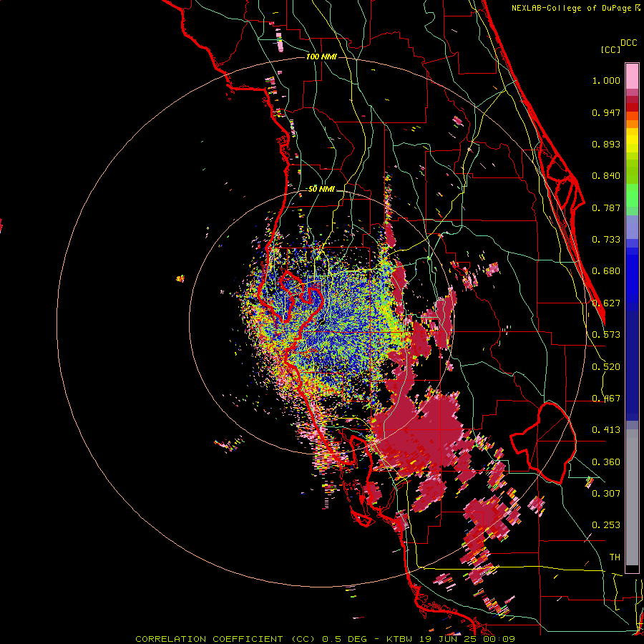Select the 0.733 color scale value
The height and width of the screenshot is (644, 644).
pos(606,240)
